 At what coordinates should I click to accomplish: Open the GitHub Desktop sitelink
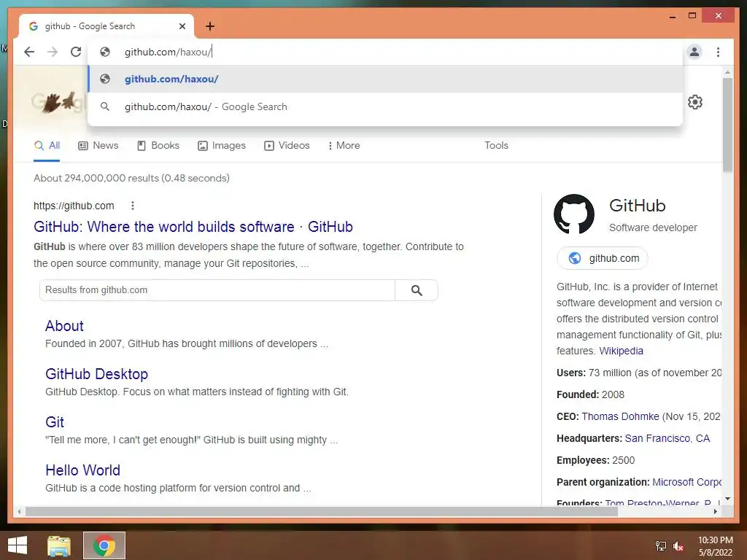coord(97,374)
